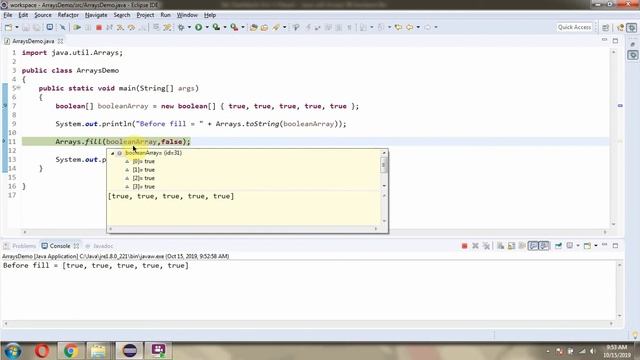Viewport: 640px width, 360px height.
Task: Select the ArraysDemo.java editor tab
Action: (x=33, y=41)
